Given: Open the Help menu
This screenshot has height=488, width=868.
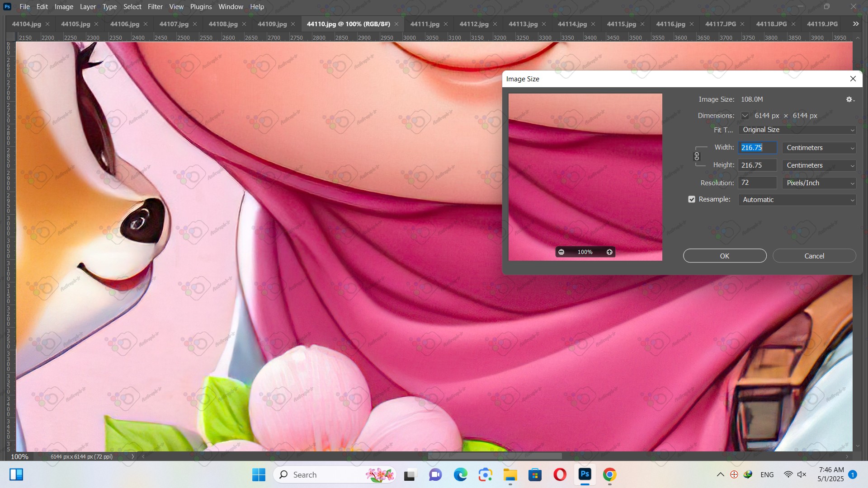Looking at the screenshot, I should pyautogui.click(x=257, y=7).
